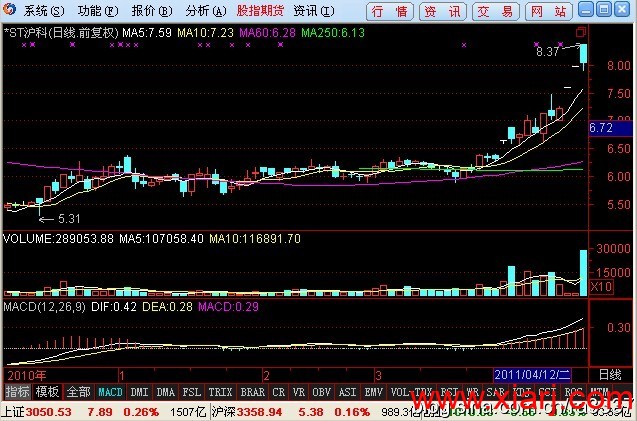This screenshot has height=421, width=637.
Task: Click the DIF:0.42 value
Action: (114, 307)
